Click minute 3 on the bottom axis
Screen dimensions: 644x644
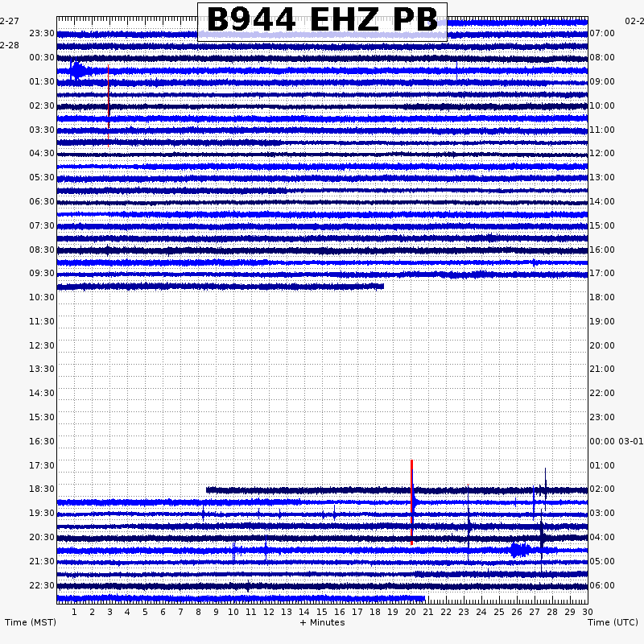pyautogui.click(x=109, y=613)
